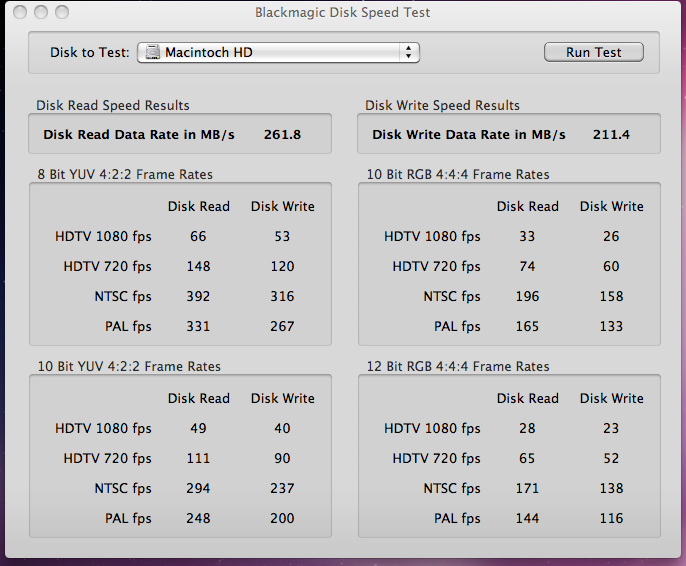Click the dropdown's up-down arrow stepper

click(408, 52)
